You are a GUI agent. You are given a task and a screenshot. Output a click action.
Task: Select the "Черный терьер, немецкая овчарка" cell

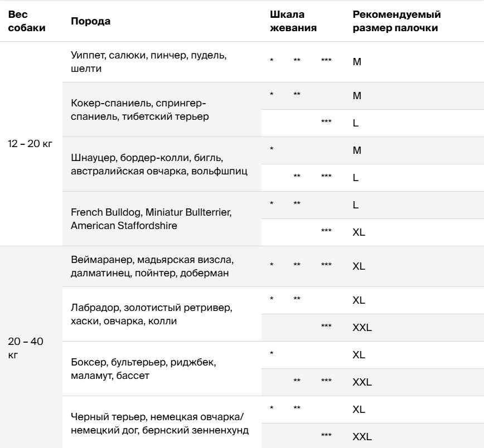tap(159, 423)
